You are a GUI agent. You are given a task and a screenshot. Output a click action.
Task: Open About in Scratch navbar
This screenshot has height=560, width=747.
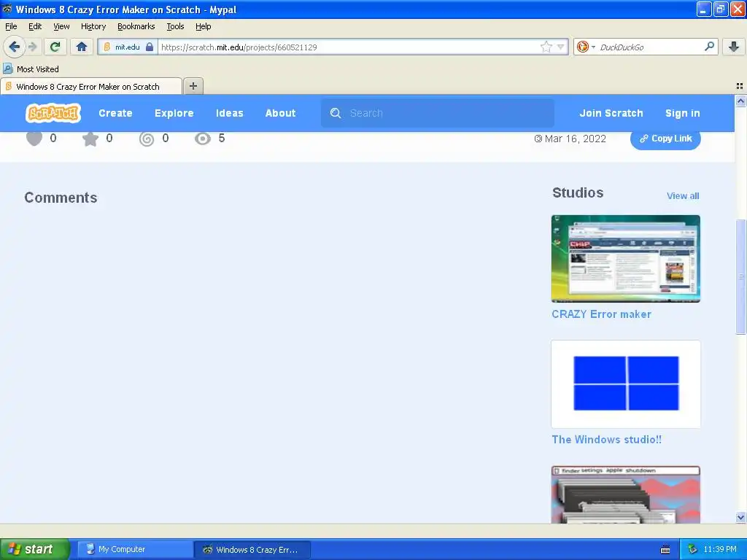tap(280, 113)
